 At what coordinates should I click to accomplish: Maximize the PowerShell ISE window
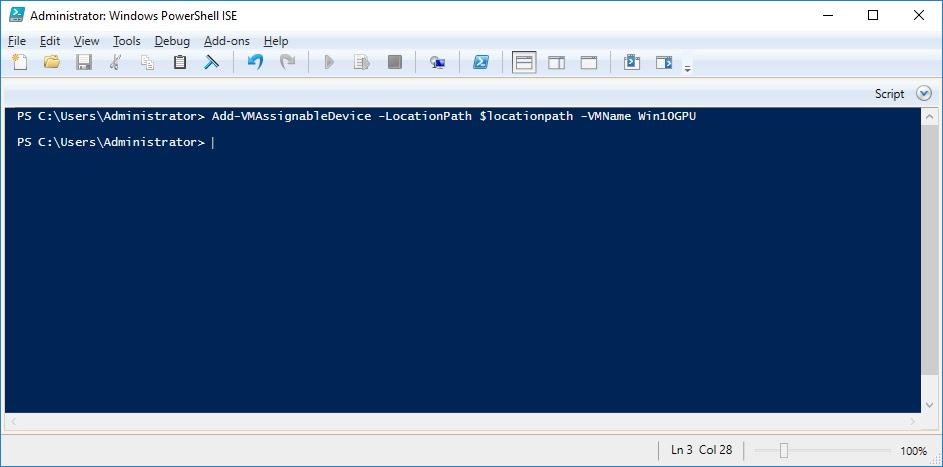873,16
